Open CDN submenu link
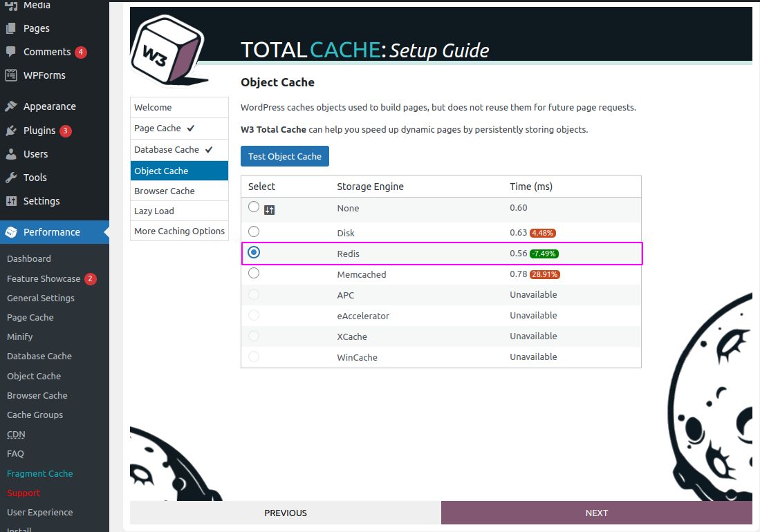The image size is (760, 532). click(x=16, y=434)
